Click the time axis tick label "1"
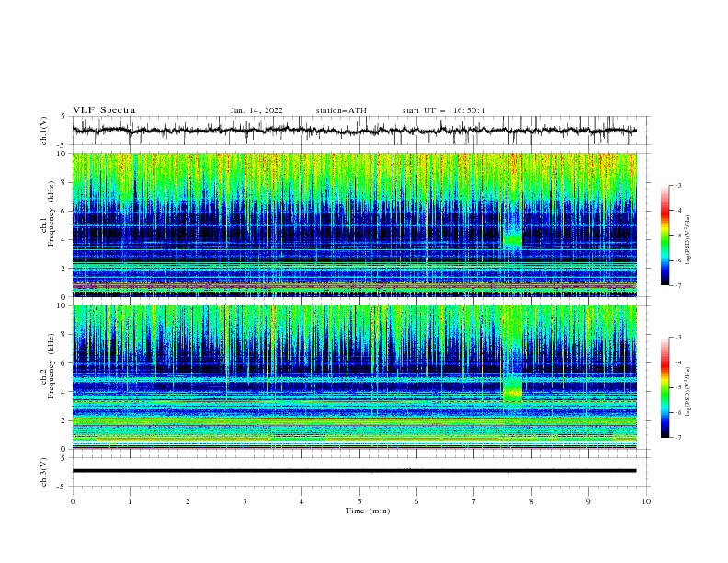The image size is (728, 563). 130,501
